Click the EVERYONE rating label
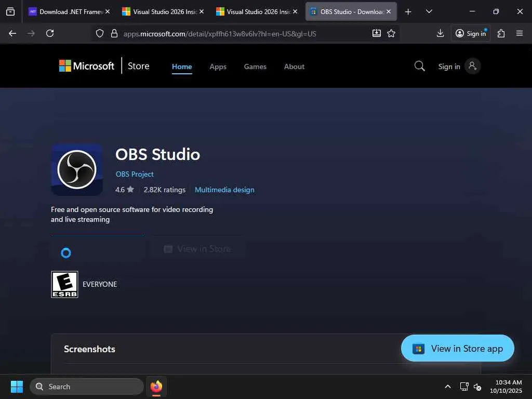The height and width of the screenshot is (399, 532). [x=100, y=284]
